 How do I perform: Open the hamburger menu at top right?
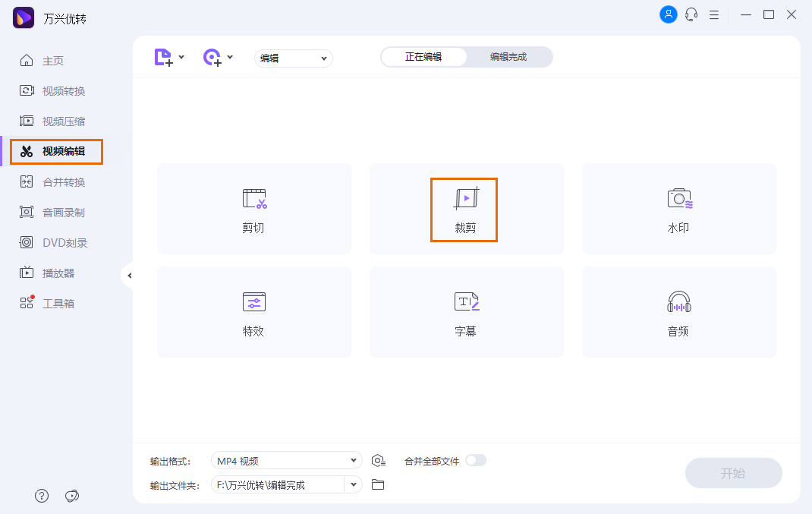click(x=713, y=14)
